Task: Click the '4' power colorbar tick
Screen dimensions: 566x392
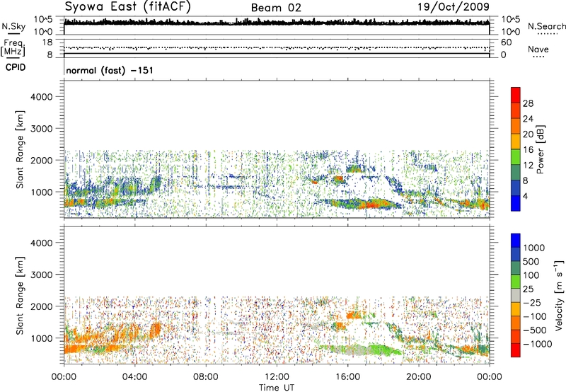Action: point(525,196)
